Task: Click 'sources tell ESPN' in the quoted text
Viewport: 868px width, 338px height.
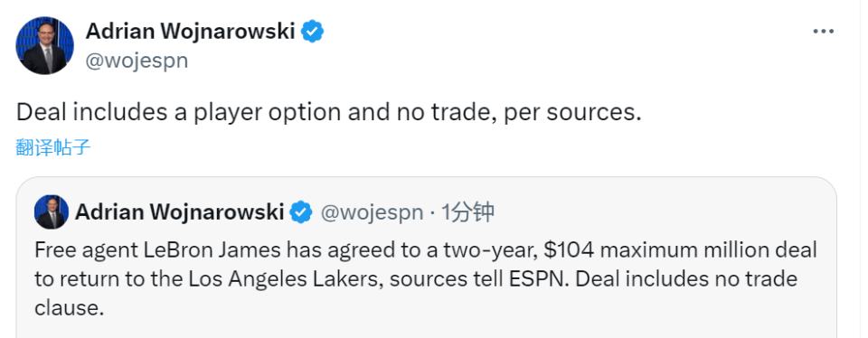Action: tap(479, 279)
